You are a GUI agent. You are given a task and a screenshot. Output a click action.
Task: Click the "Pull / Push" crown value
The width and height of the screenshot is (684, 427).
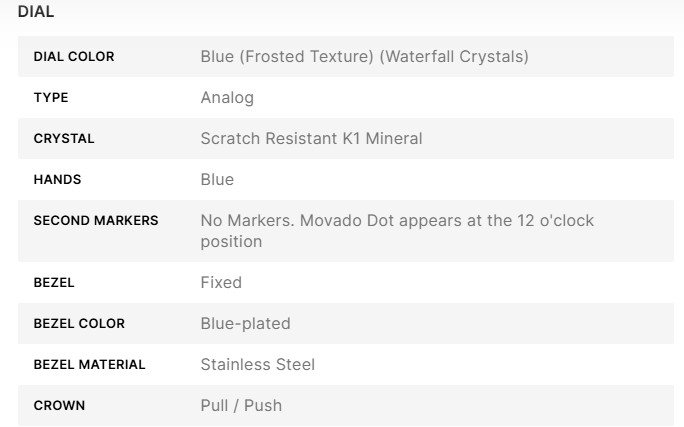(x=241, y=406)
